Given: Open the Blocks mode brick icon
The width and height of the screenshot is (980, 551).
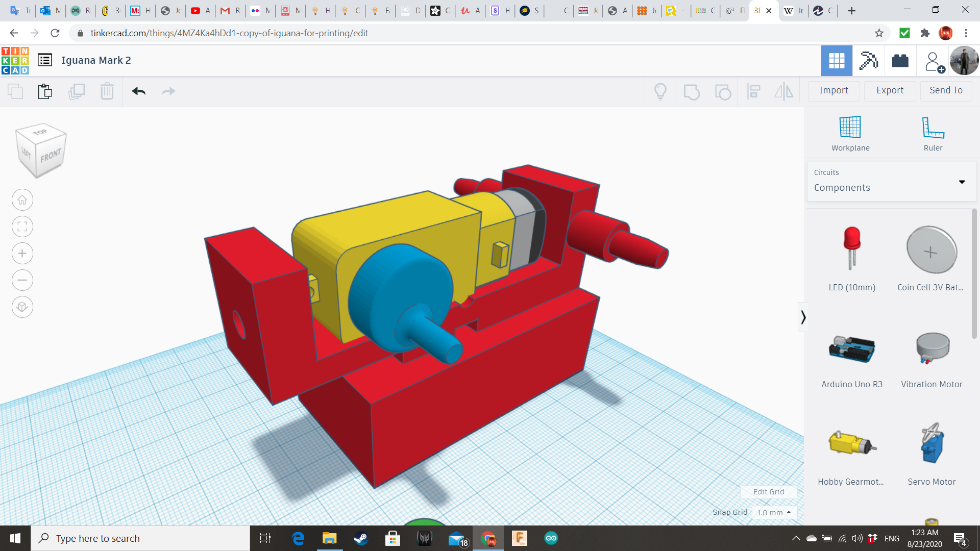Looking at the screenshot, I should (x=900, y=61).
